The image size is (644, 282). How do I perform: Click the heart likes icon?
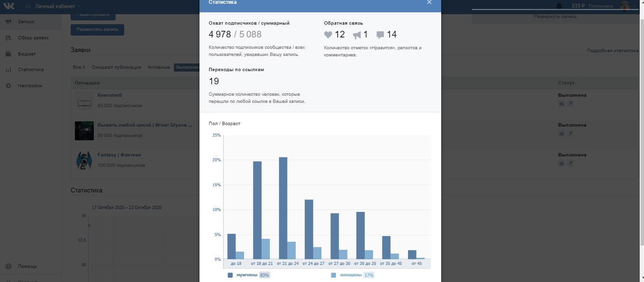[328, 35]
